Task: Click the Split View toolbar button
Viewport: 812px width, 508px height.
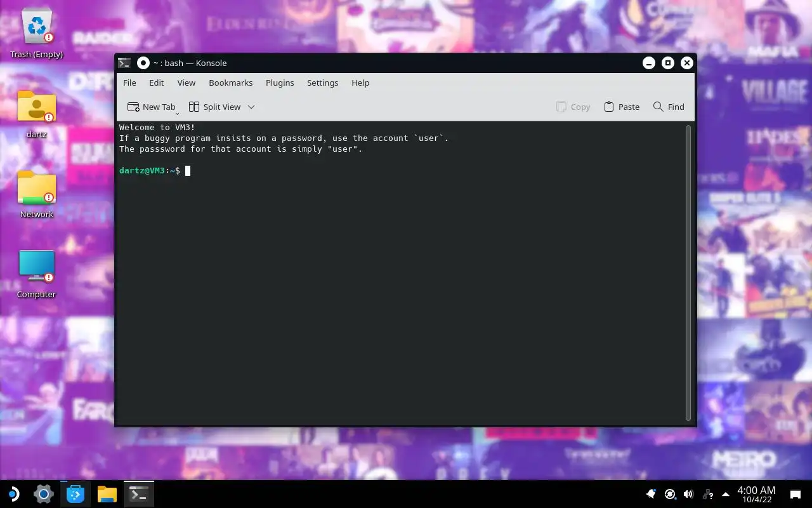Action: pos(215,107)
